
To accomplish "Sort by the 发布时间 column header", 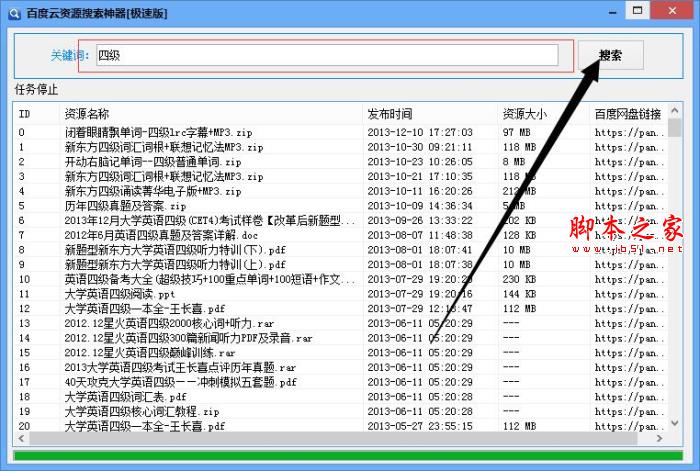I will tap(430, 114).
